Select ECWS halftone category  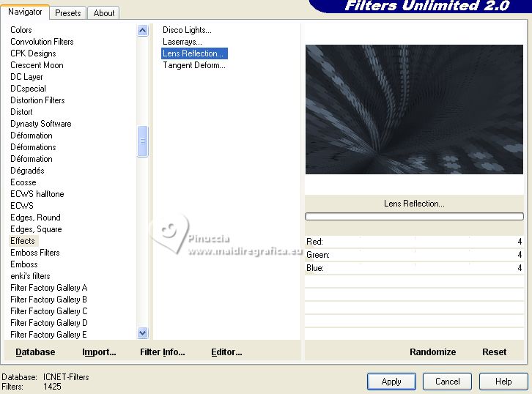coord(37,193)
